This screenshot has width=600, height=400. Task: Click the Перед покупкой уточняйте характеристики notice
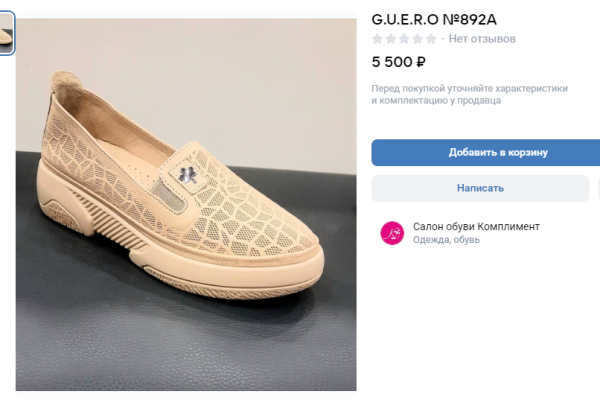470,88
